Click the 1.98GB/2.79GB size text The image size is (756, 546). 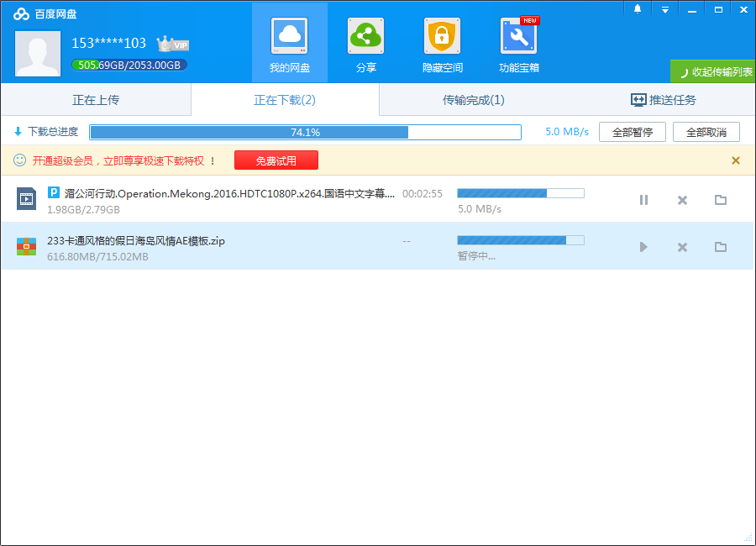point(83,210)
